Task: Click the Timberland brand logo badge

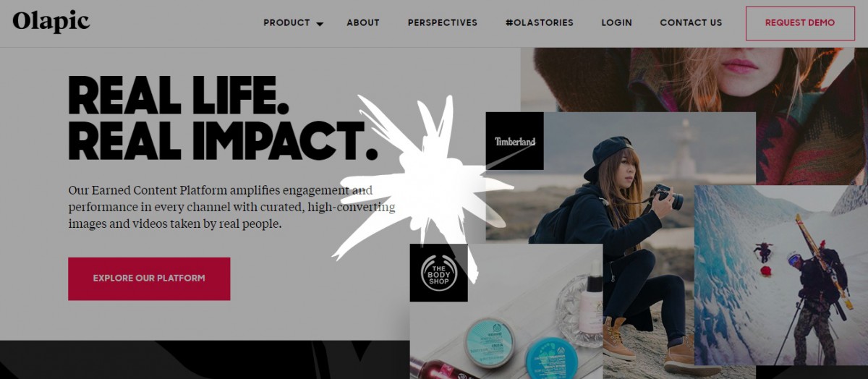Action: [514, 141]
